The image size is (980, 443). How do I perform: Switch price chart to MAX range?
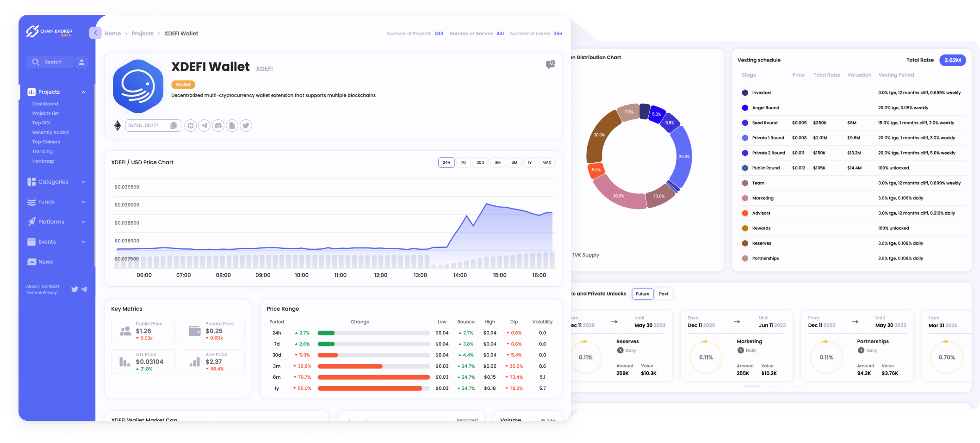546,162
